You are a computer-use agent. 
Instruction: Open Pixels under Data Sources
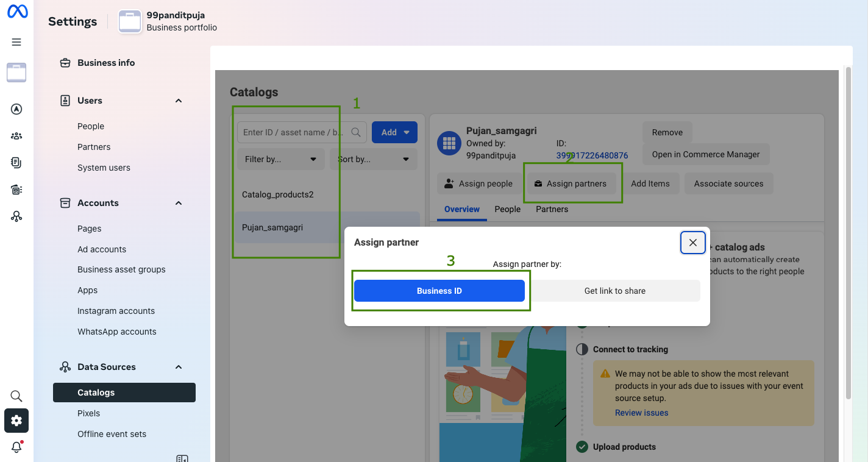pos(88,413)
